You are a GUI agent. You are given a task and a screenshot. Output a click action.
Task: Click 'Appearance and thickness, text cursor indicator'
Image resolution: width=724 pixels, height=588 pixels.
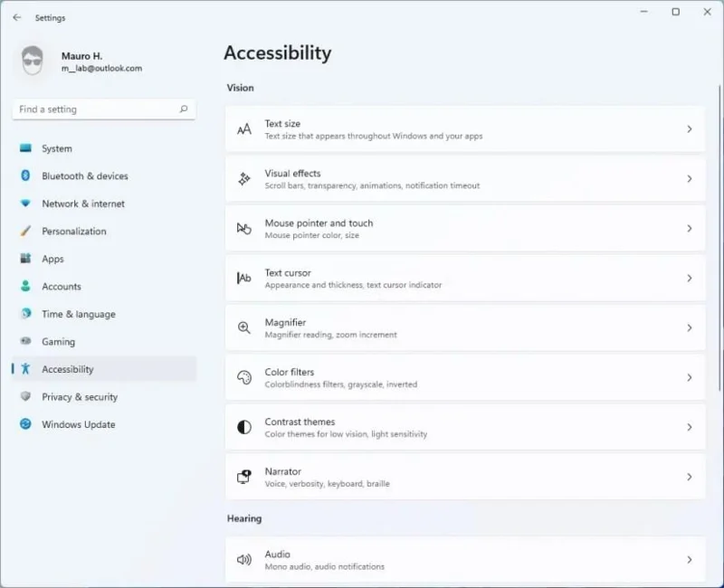pos(353,285)
